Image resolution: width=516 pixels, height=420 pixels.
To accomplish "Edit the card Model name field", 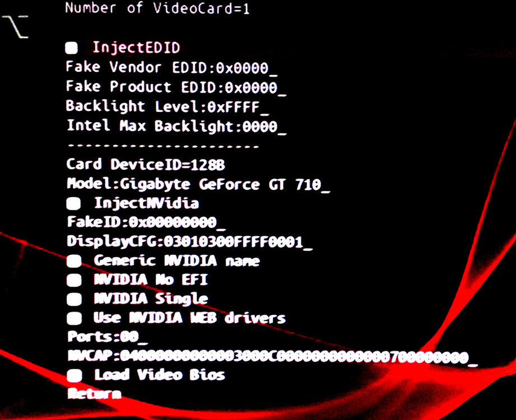I will pyautogui.click(x=198, y=184).
